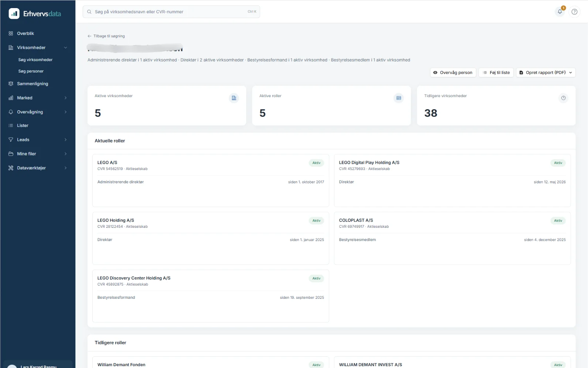Open WILLIAM DEMANT INVEST A/S card

pos(452,362)
